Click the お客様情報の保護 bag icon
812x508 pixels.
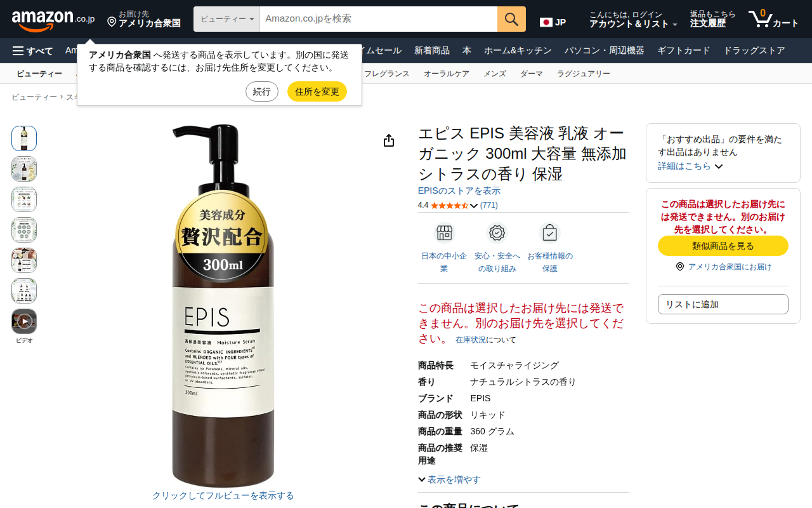[549, 233]
